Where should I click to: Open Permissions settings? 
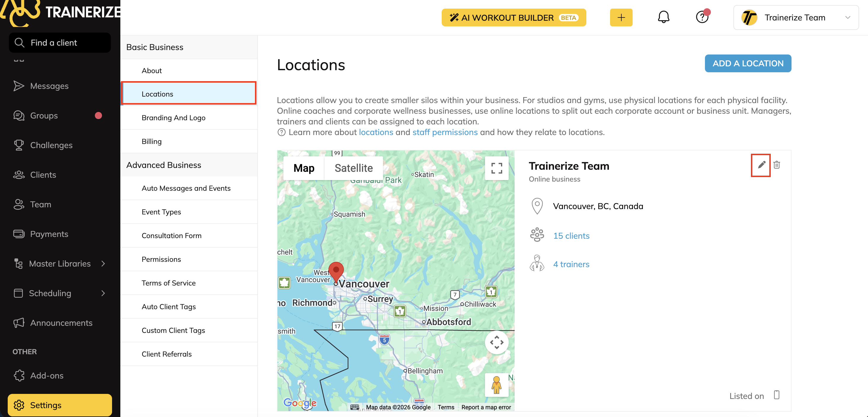click(189, 259)
